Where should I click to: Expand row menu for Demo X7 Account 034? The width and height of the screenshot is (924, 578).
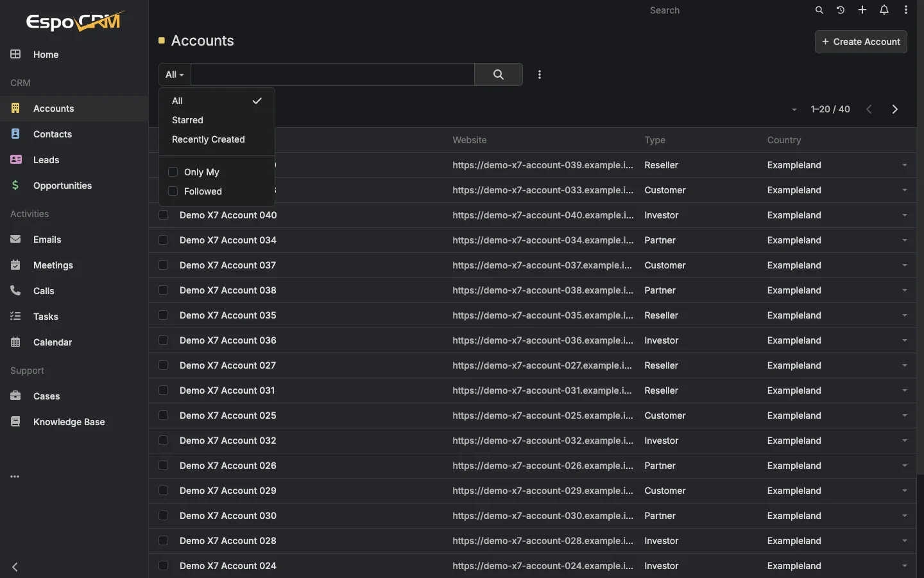point(905,240)
